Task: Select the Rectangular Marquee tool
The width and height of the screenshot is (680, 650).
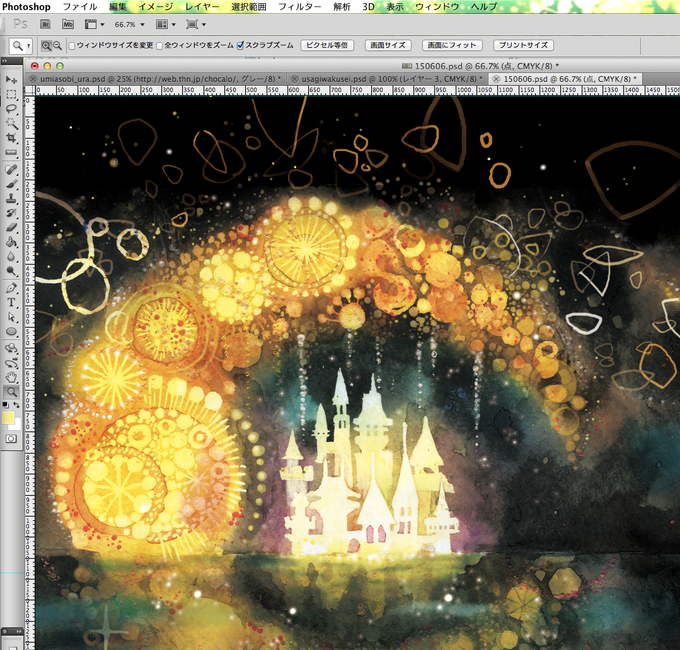Action: (11, 95)
